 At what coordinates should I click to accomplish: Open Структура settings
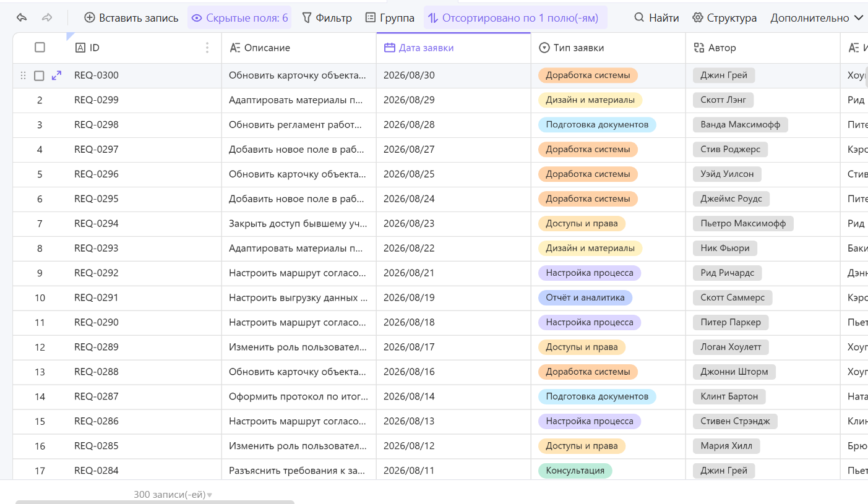724,18
